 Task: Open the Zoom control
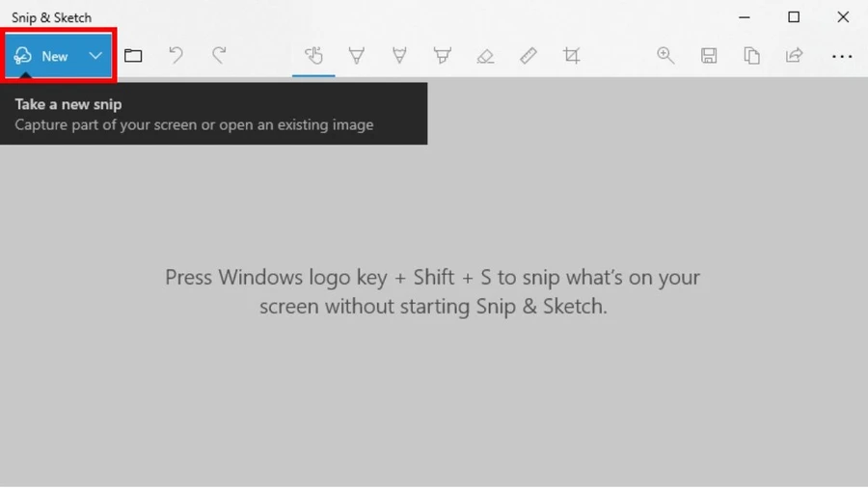(x=665, y=55)
